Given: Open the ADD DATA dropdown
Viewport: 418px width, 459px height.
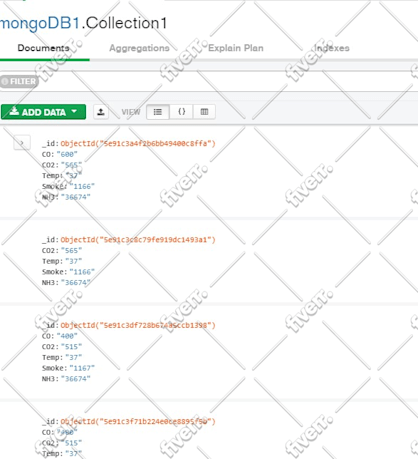Looking at the screenshot, I should point(43,112).
